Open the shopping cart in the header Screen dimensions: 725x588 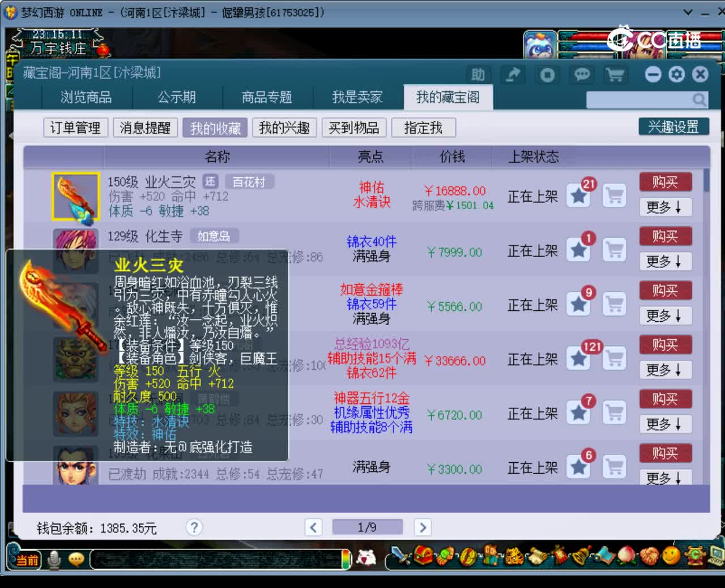coord(615,75)
